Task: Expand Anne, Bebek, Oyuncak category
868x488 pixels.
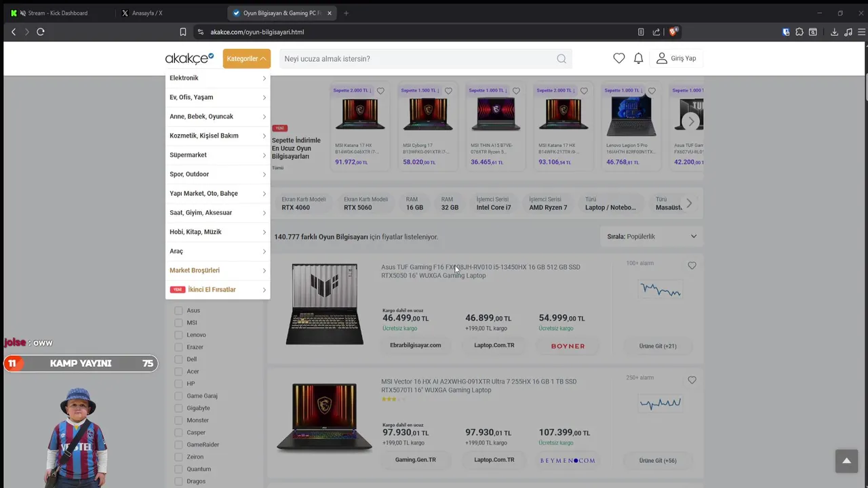Action: [218, 117]
